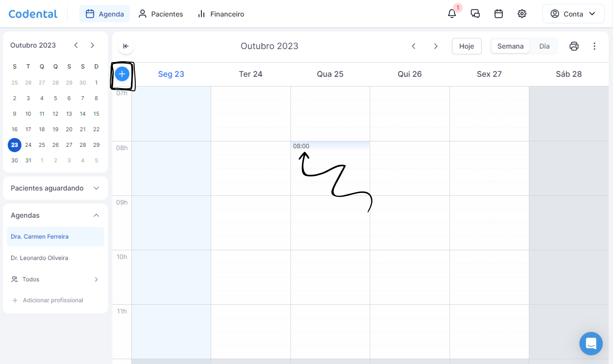This screenshot has height=364, width=613.
Task: Open the Financeiro tab
Action: (x=221, y=14)
